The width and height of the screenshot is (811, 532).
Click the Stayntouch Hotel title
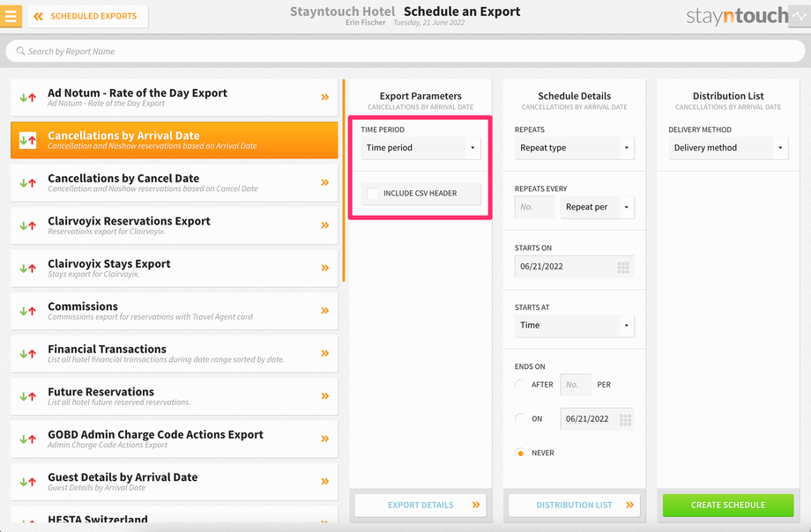[x=342, y=11]
